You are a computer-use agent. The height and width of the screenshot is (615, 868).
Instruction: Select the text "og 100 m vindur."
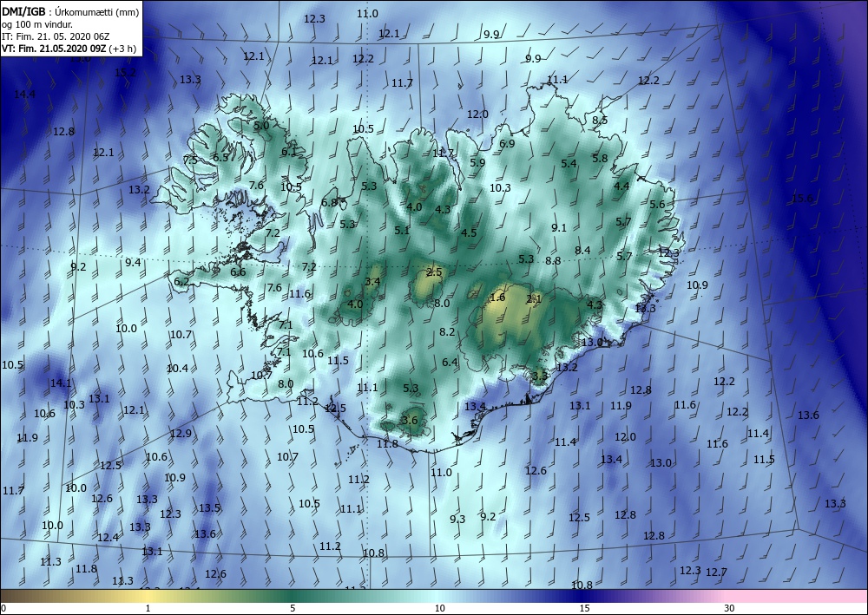[37, 24]
